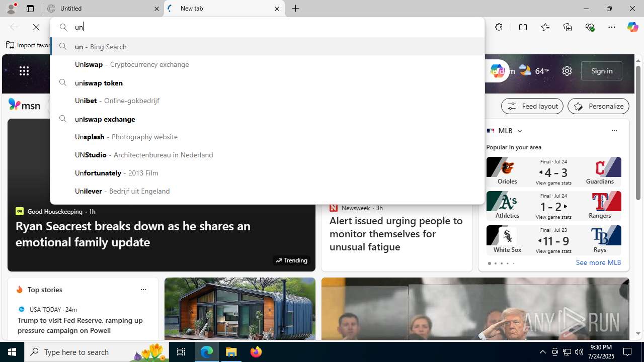
Task: Click the Trending badge
Action: tap(291, 260)
